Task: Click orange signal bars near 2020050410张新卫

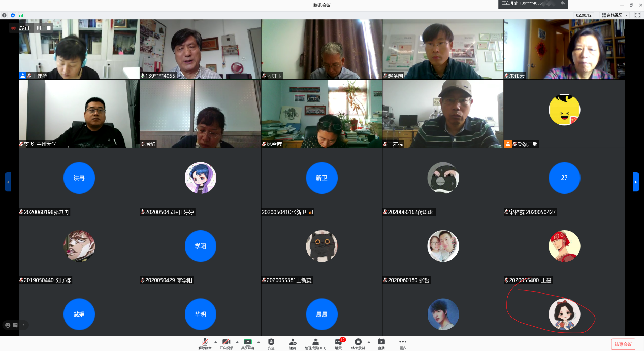Action: tap(311, 212)
